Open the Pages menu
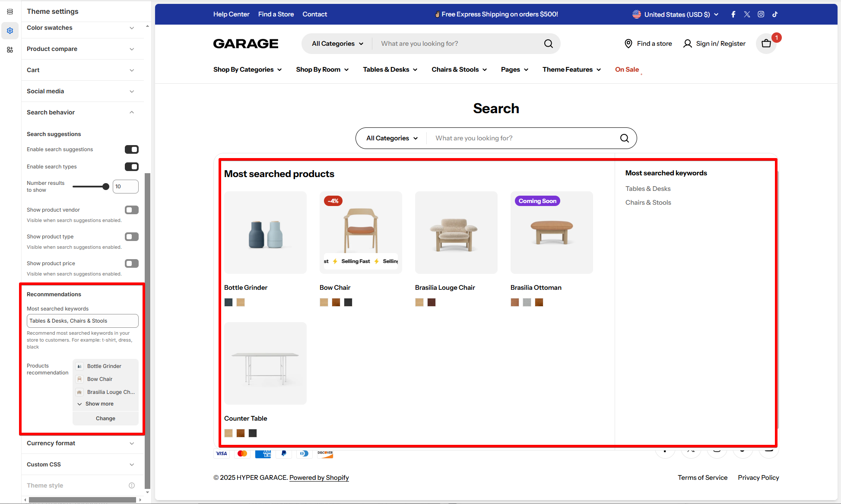The width and height of the screenshot is (841, 504). (514, 70)
